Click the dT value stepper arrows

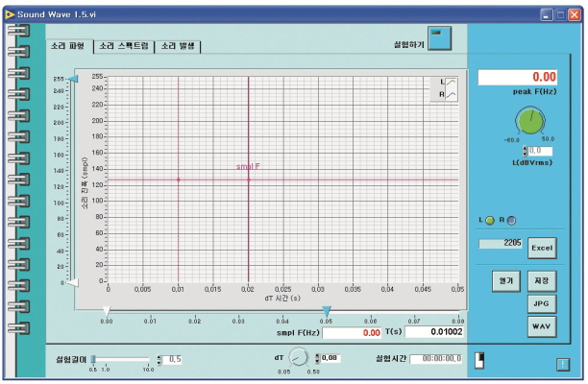pyautogui.click(x=318, y=358)
